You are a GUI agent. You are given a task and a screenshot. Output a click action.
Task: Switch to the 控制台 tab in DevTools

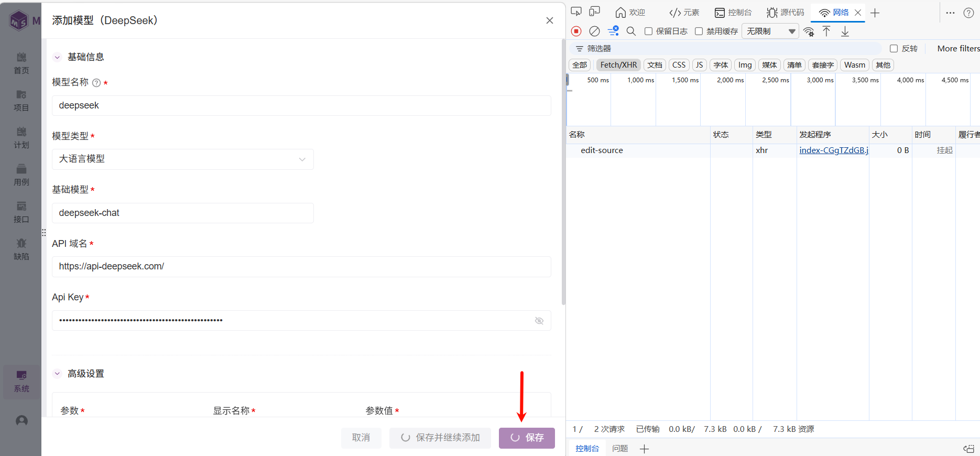point(733,13)
